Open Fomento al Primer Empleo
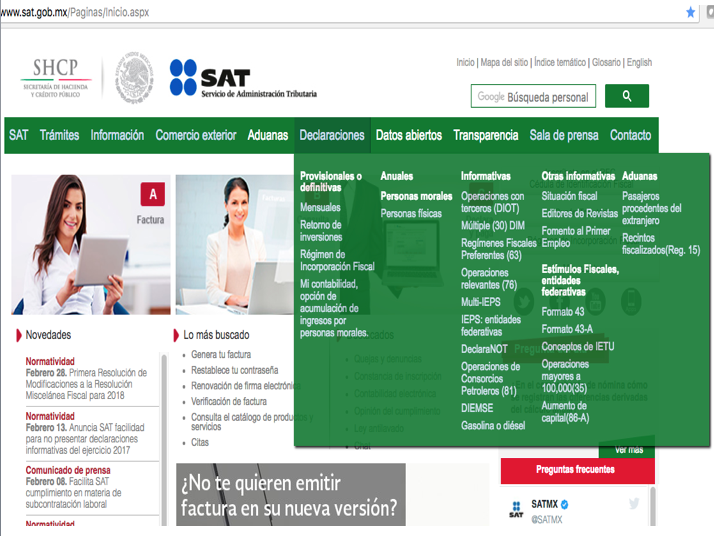This screenshot has height=536, width=714. pos(576,237)
